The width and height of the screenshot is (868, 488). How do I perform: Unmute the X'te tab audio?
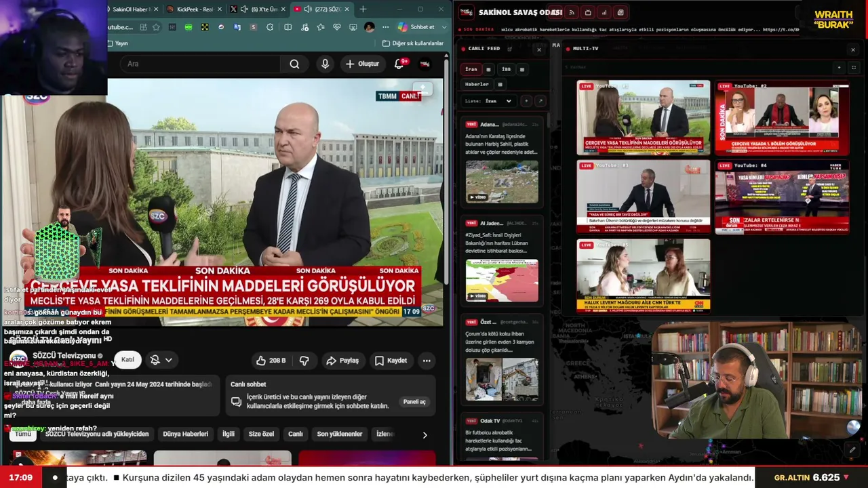(x=243, y=9)
